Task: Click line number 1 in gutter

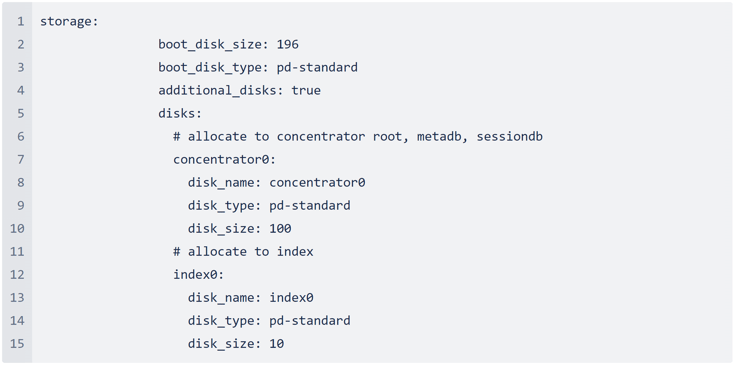Action: click(x=20, y=22)
